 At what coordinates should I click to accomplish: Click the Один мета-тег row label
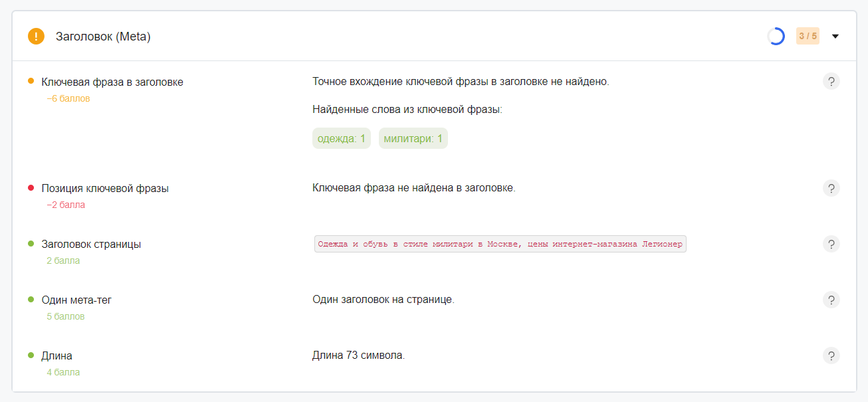point(77,300)
